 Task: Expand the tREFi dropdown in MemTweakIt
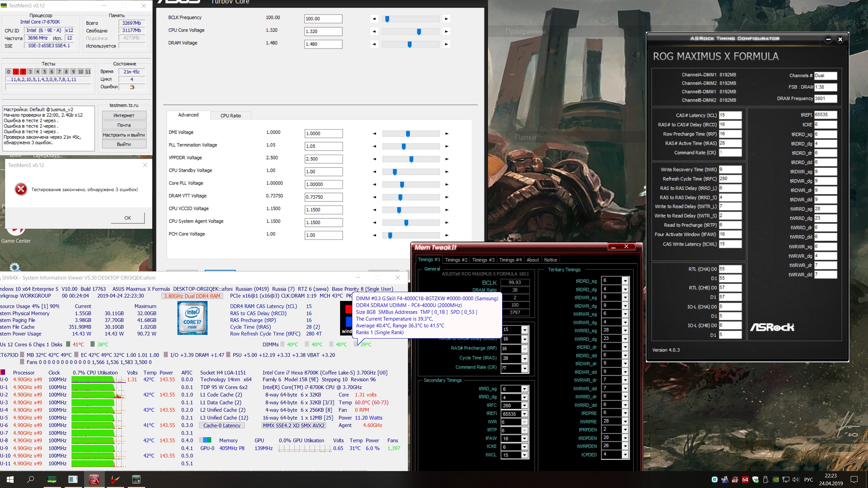tap(524, 414)
